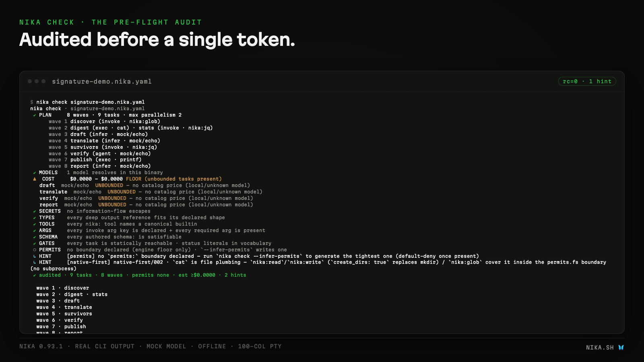Click the orange FLOOR label in the COST line
Viewport: 644px width, 362px height.
tap(134, 179)
